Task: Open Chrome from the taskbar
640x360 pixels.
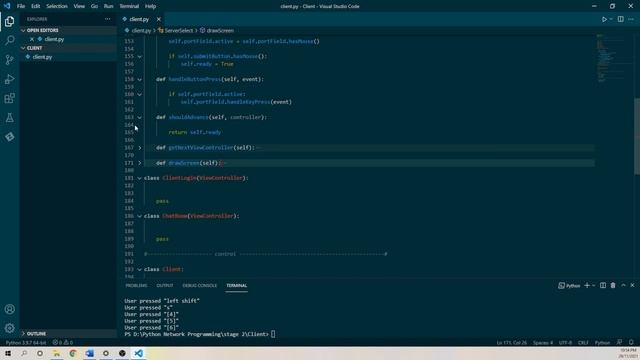Action: click(x=73, y=353)
